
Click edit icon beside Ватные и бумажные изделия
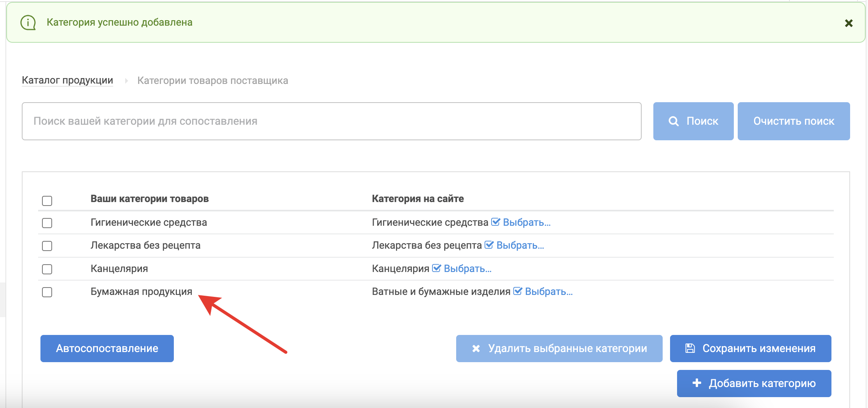[x=517, y=291]
